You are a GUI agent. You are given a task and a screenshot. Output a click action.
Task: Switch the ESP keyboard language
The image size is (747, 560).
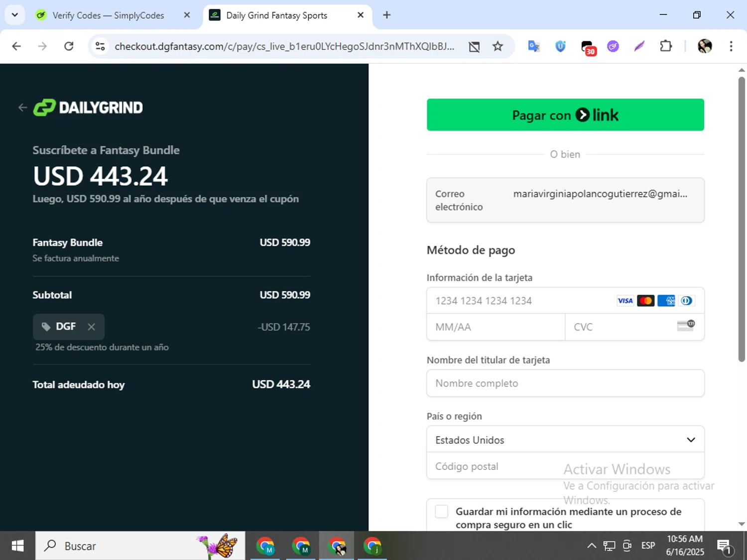[x=648, y=546]
